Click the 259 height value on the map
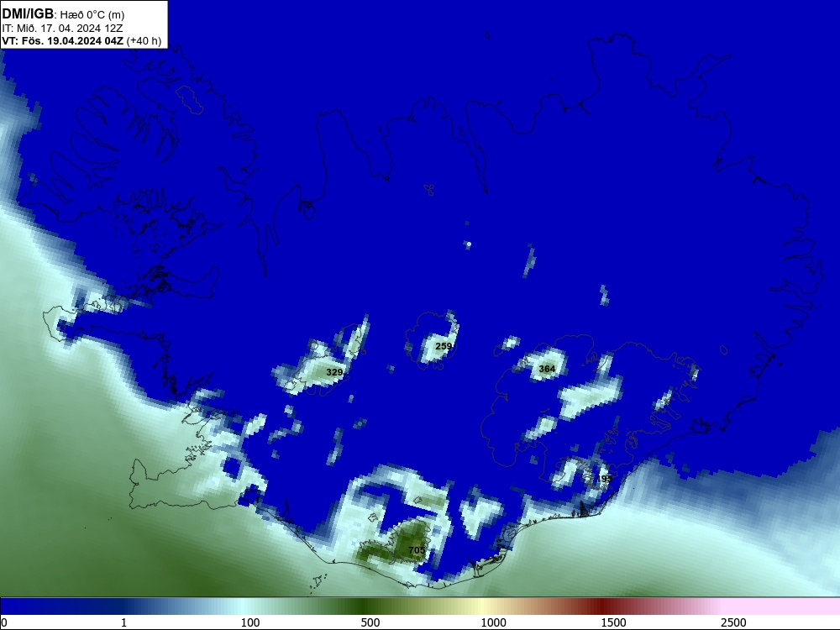Viewport: 840px width, 630px height. [x=444, y=346]
